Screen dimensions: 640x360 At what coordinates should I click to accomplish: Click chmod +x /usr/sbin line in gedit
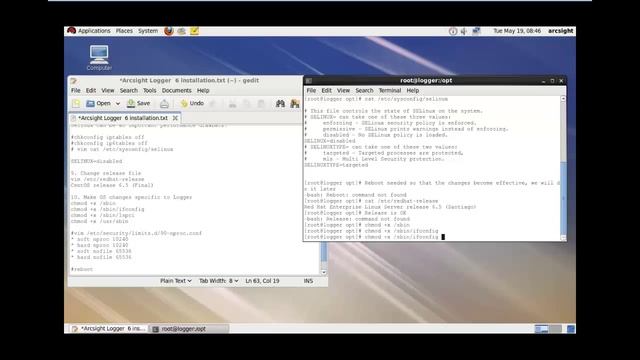(x=100, y=221)
